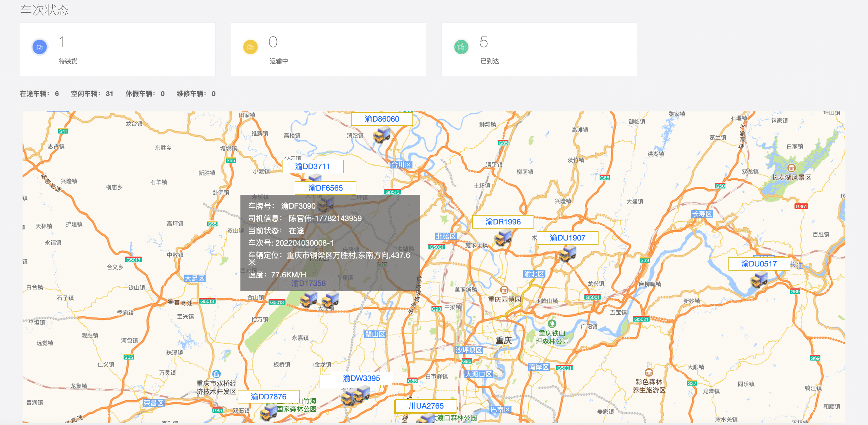Select the 渝D86060 vehicle label
Viewport: 868px width, 425px height.
[382, 119]
